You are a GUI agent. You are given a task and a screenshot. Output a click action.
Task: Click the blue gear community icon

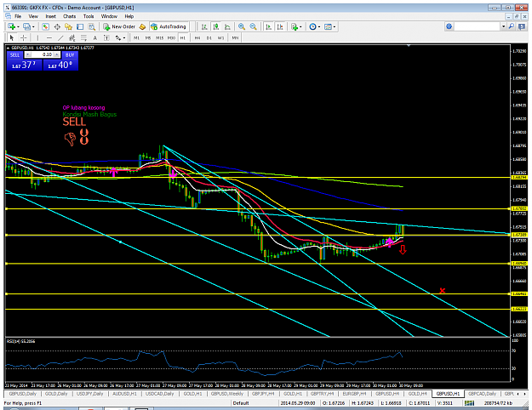pyautogui.click(x=449, y=26)
